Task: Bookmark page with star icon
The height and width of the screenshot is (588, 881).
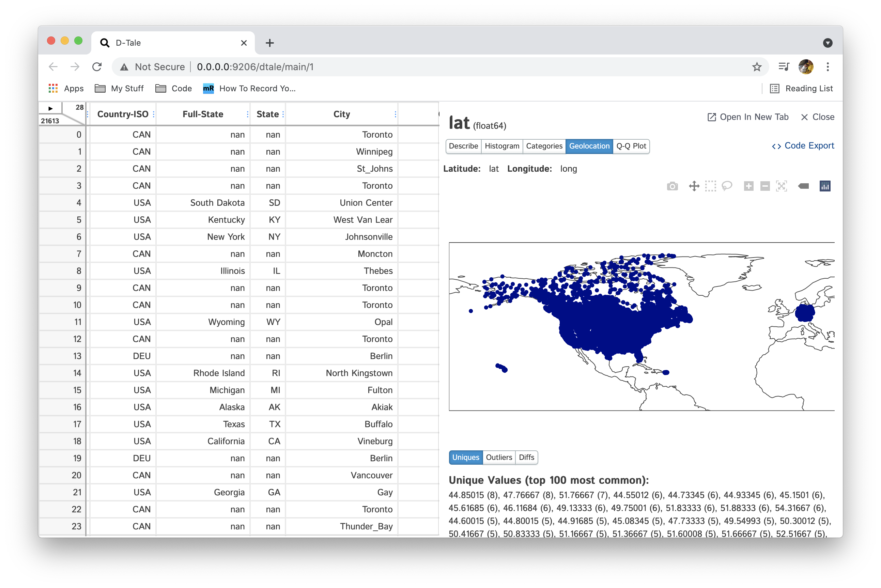Action: (x=757, y=67)
